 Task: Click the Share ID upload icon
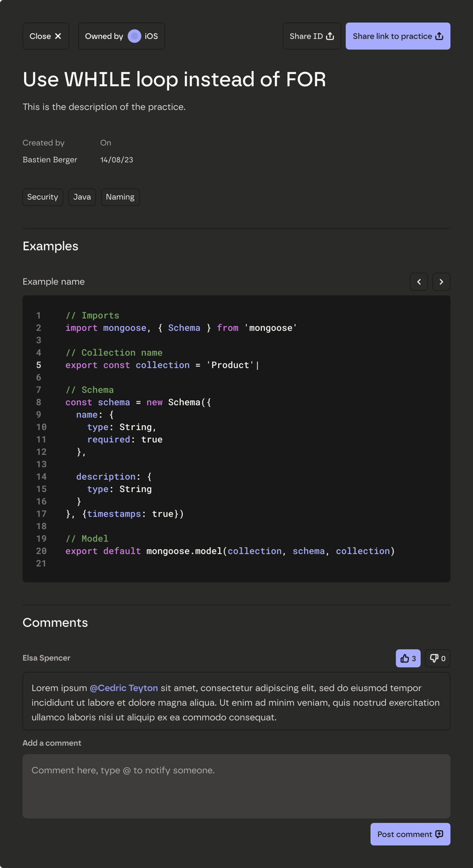330,36
